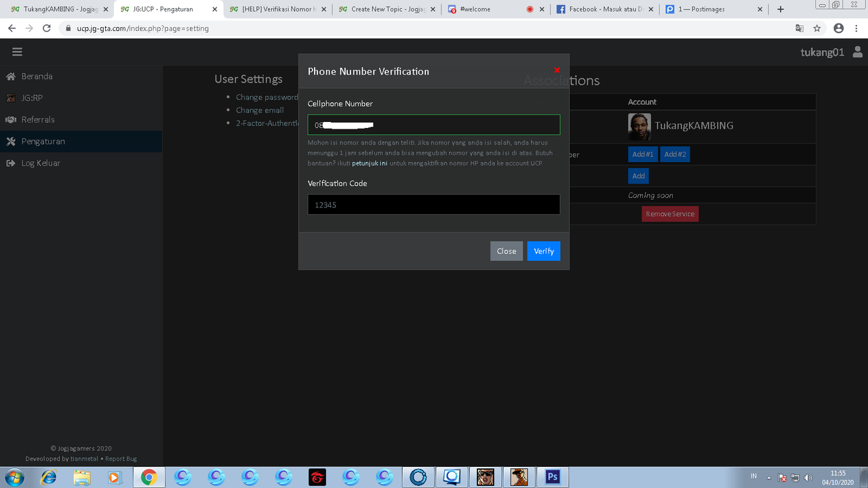Click the Add button below Add#1
This screenshot has width=868, height=488.
tap(638, 176)
